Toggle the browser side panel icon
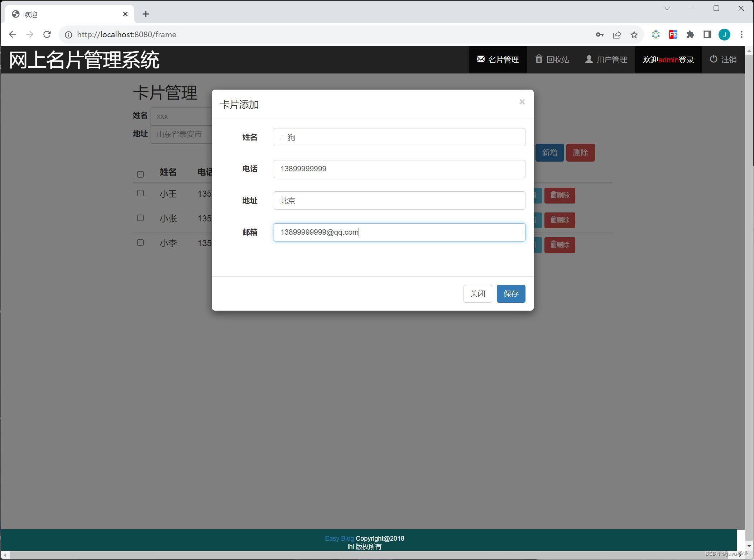Image resolution: width=754 pixels, height=560 pixels. pos(707,34)
